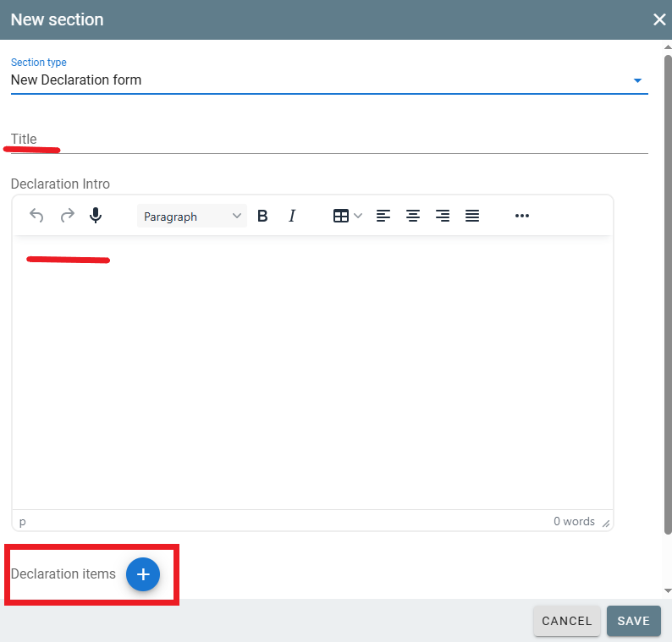672x642 pixels.
Task: Open the insert table menu
Action: click(347, 216)
